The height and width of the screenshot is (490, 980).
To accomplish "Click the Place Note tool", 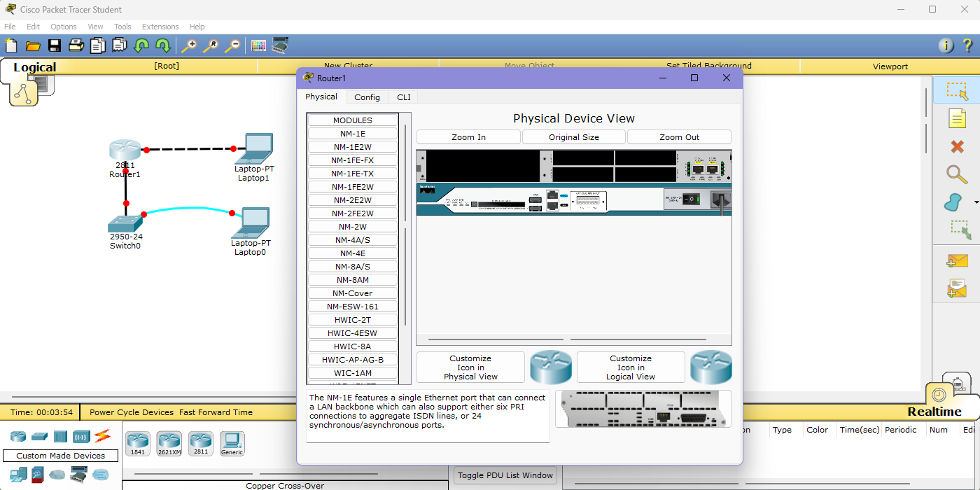I will point(957,118).
